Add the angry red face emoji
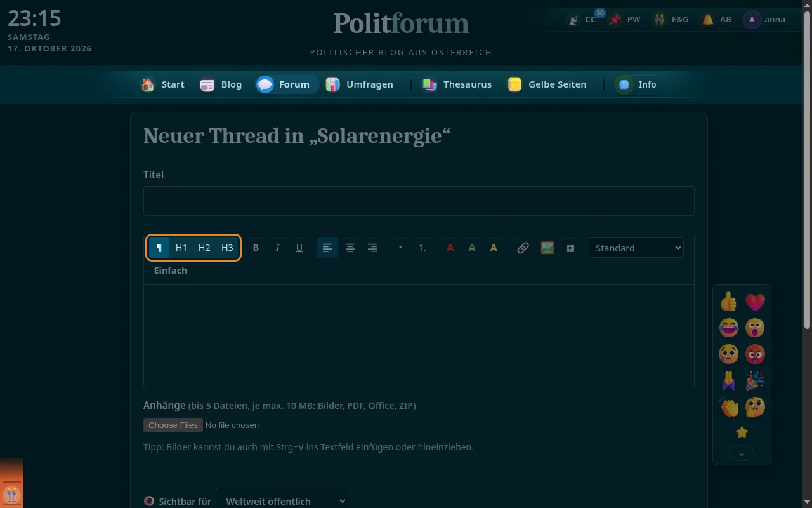Screen dimensions: 812x508 [x=755, y=354]
